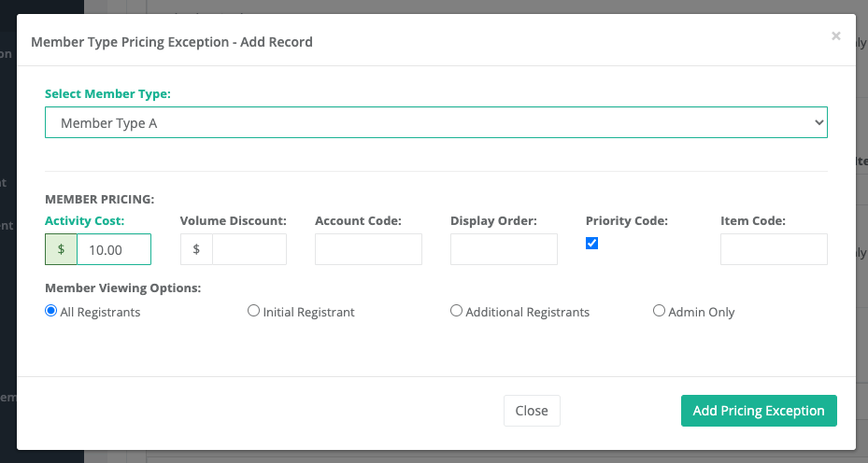Screen dimensions: 868x463
Task: Choose the Initial Registrant radio option
Action: click(253, 311)
